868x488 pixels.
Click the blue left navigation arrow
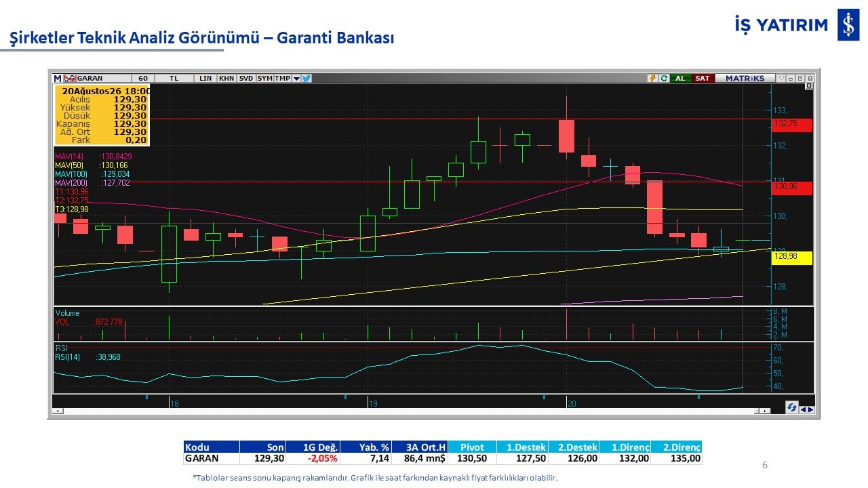click(x=802, y=409)
